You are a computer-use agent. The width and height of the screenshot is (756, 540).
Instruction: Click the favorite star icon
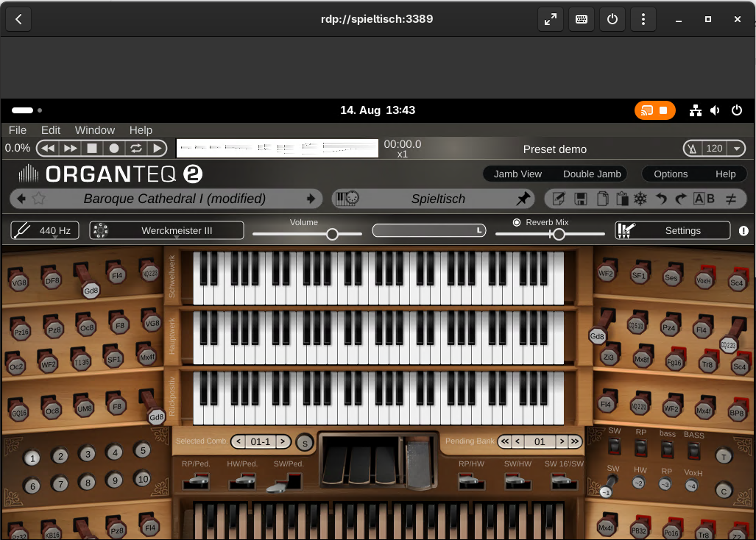39,199
